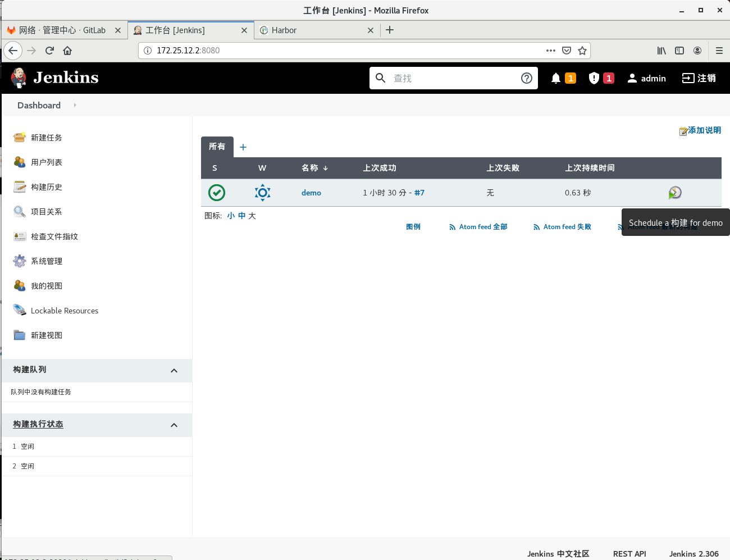Set icon size to 小
This screenshot has height=560, width=730.
coord(231,216)
